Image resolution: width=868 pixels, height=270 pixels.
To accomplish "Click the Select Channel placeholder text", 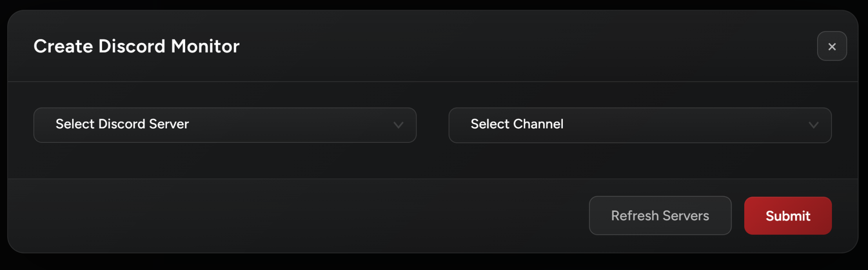I will (517, 124).
